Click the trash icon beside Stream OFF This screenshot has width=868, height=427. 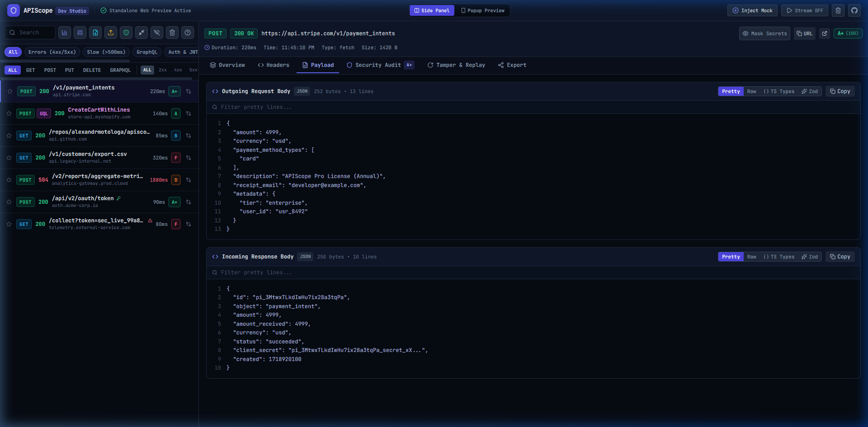pos(838,10)
